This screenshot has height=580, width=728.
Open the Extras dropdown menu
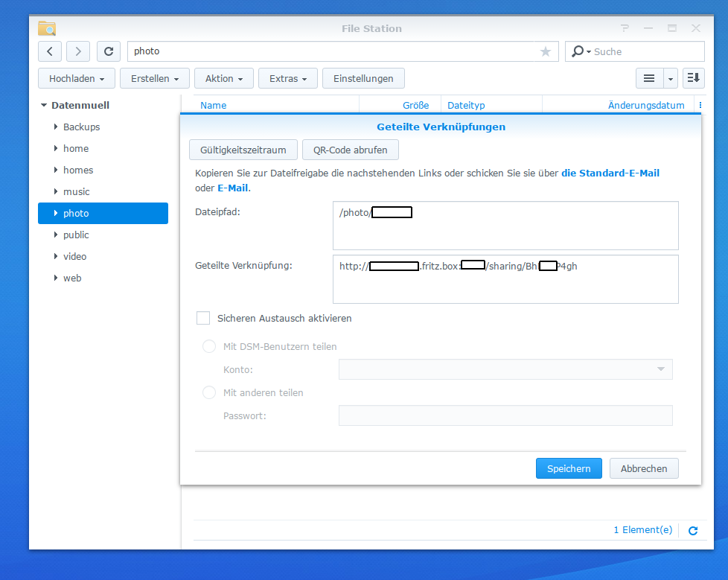[x=288, y=78]
